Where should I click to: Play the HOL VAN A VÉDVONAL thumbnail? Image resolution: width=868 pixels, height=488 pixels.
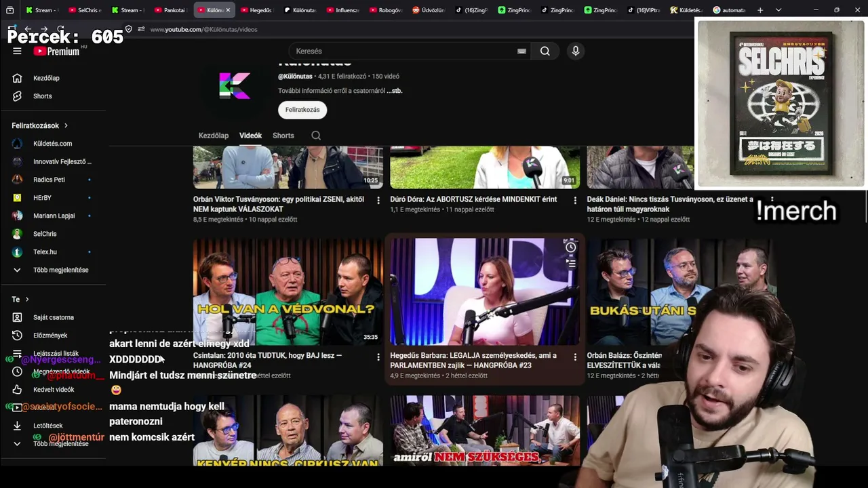click(x=288, y=292)
